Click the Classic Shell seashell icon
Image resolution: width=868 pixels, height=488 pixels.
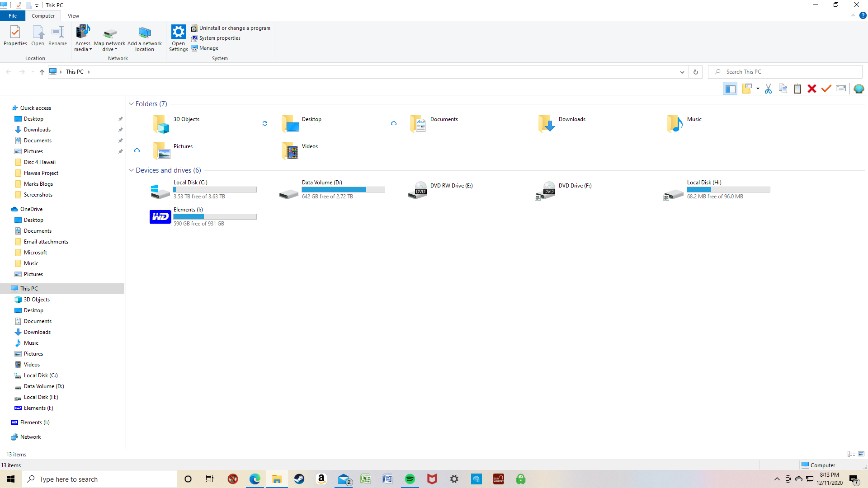[859, 89]
